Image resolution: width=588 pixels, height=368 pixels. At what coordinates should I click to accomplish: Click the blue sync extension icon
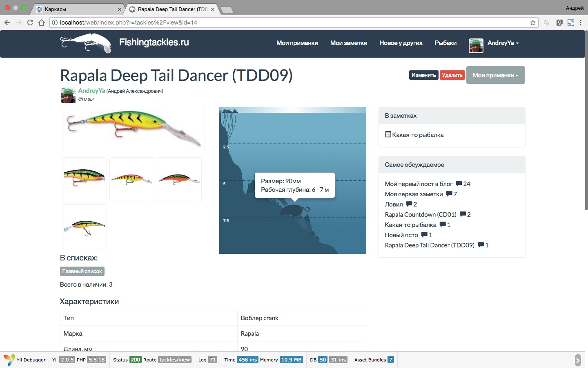pyautogui.click(x=571, y=22)
